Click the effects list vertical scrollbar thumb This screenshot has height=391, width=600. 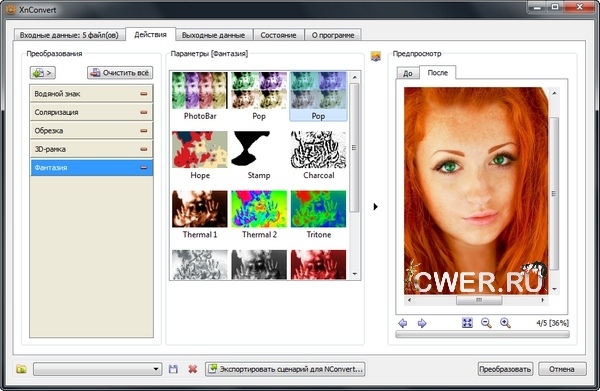click(x=354, y=148)
